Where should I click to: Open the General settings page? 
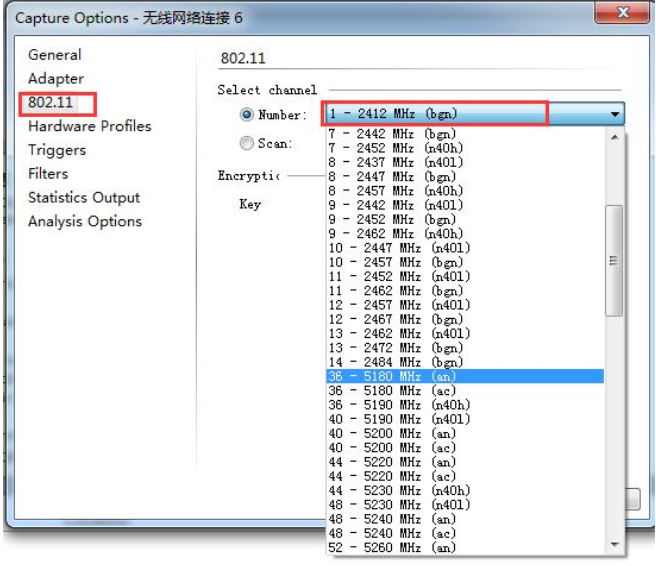pos(54,55)
